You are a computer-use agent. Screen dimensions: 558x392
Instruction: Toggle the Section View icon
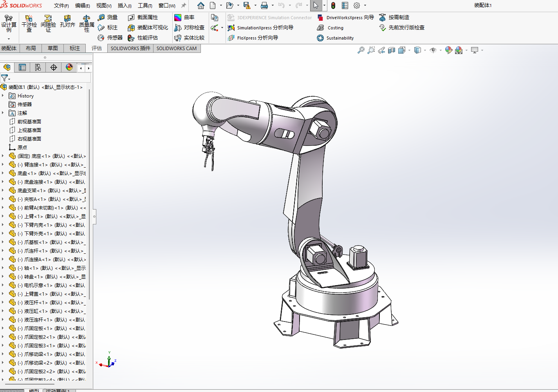point(392,50)
